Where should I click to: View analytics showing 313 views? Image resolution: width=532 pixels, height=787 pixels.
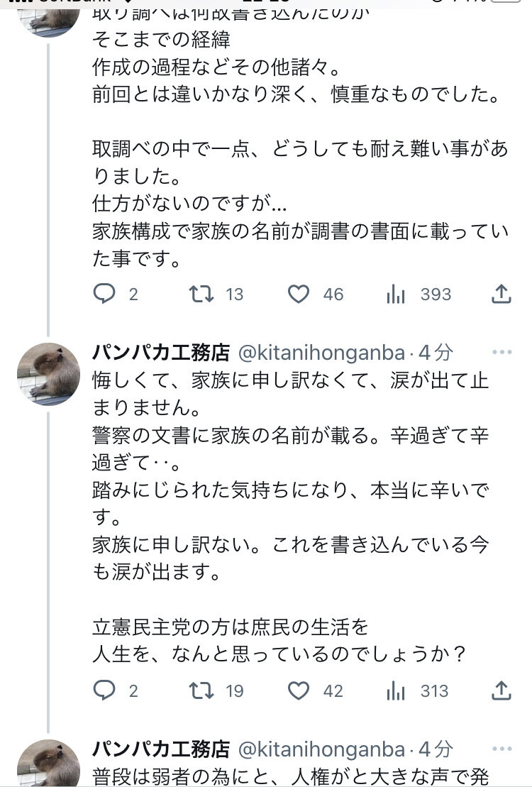pyautogui.click(x=396, y=690)
